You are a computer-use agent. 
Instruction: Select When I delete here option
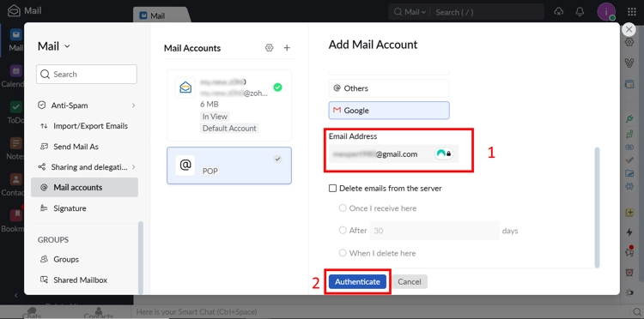[x=343, y=253]
